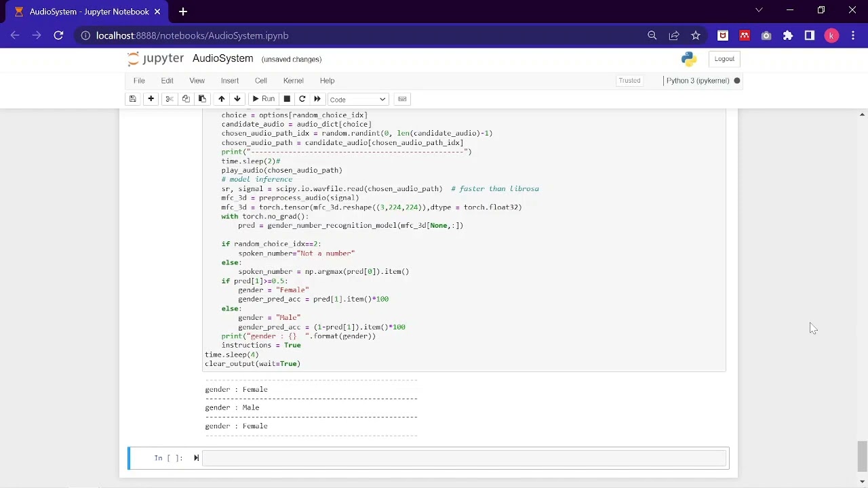Click the (unsaved changes) status text
868x488 pixels.
click(x=292, y=60)
